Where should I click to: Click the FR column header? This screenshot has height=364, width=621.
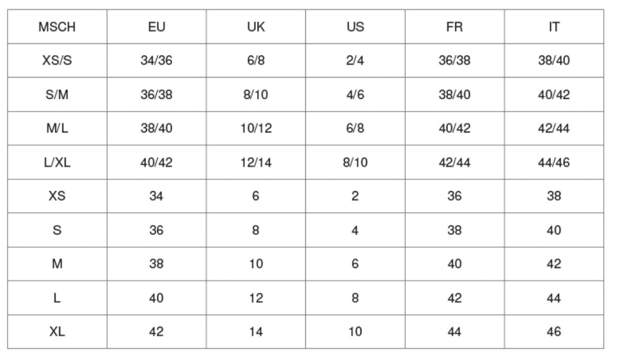tap(455, 27)
